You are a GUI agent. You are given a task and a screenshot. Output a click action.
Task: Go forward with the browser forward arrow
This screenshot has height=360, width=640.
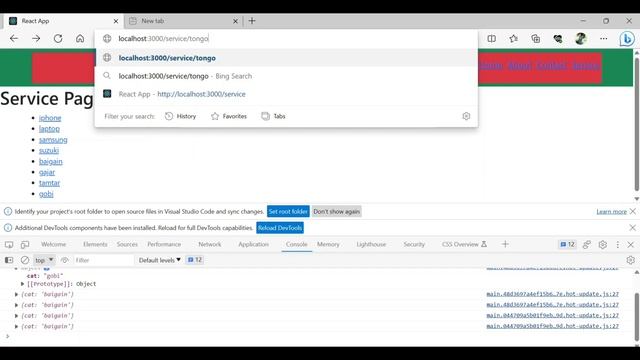point(36,38)
